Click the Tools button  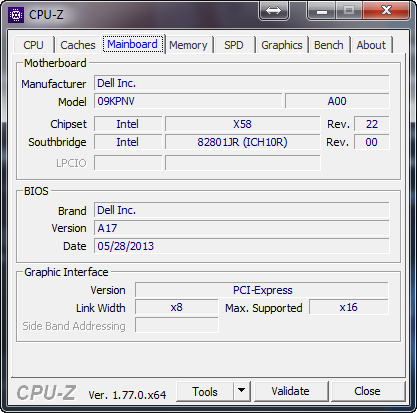tap(205, 391)
